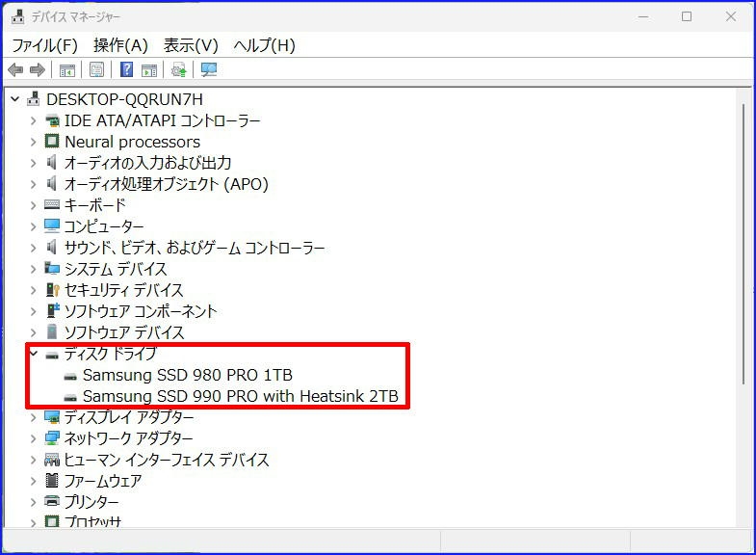Select the DESKTOP-QQRUN7H label
Screen dimensions: 756x555
pyautogui.click(x=124, y=99)
